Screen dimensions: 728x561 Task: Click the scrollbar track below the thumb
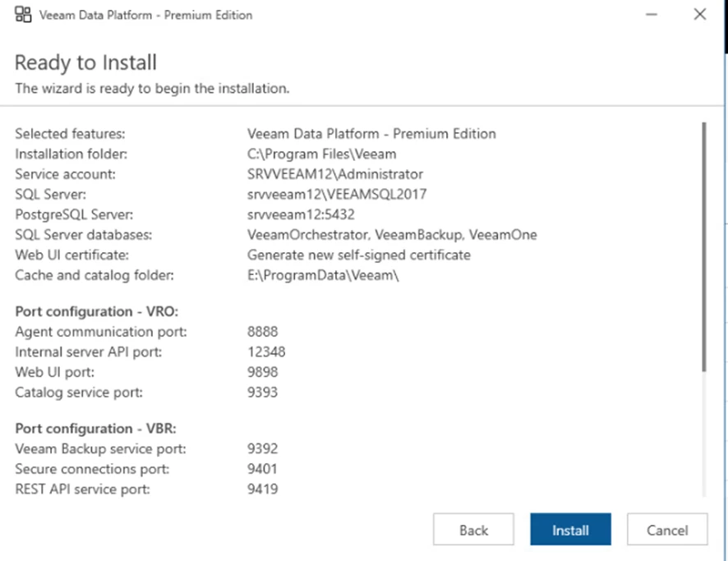pos(703,435)
